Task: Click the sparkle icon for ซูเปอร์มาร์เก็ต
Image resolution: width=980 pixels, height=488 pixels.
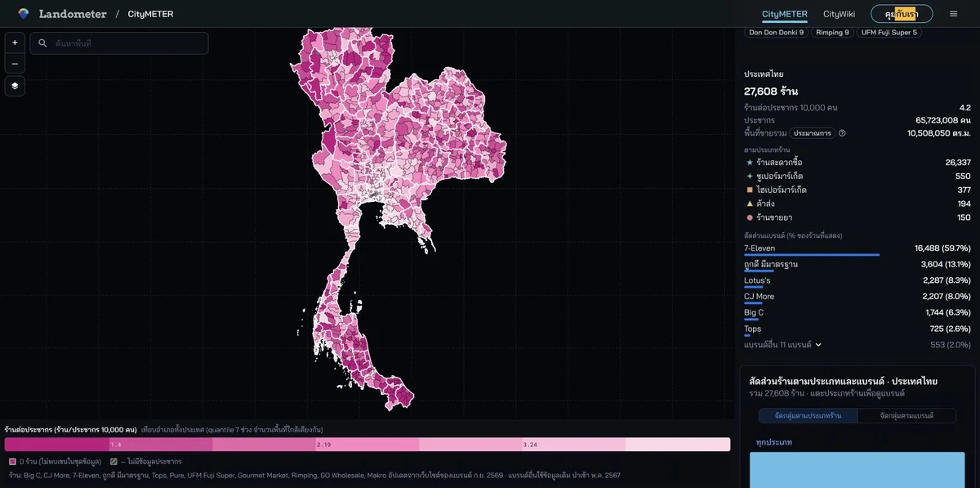Action: (750, 176)
